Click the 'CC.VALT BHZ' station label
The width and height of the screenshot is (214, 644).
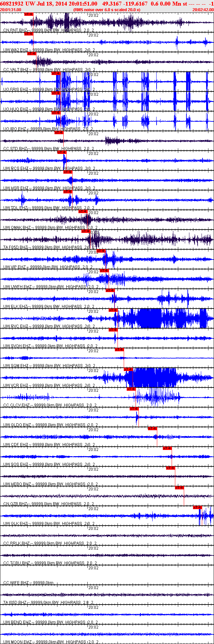point(16,70)
